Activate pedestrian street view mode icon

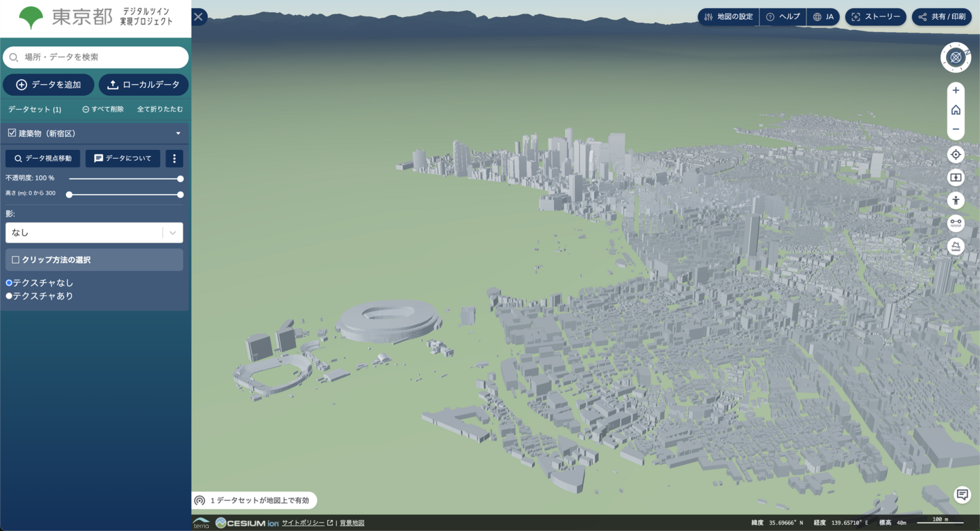[955, 200]
